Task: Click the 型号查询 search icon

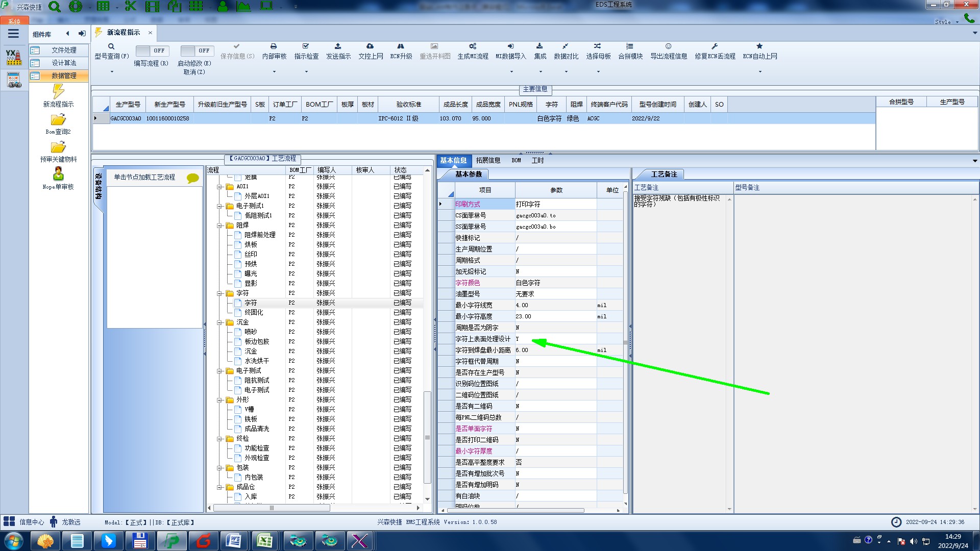Action: click(111, 46)
